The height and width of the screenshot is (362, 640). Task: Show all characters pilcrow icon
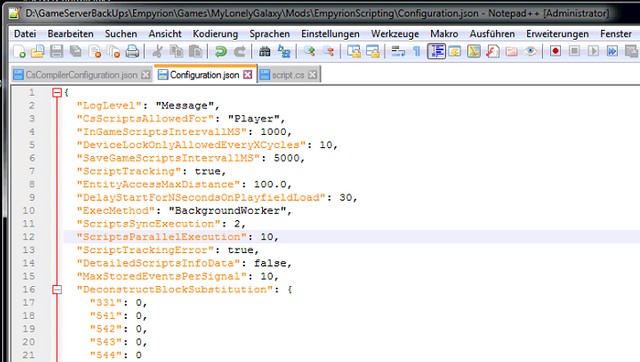click(x=416, y=51)
